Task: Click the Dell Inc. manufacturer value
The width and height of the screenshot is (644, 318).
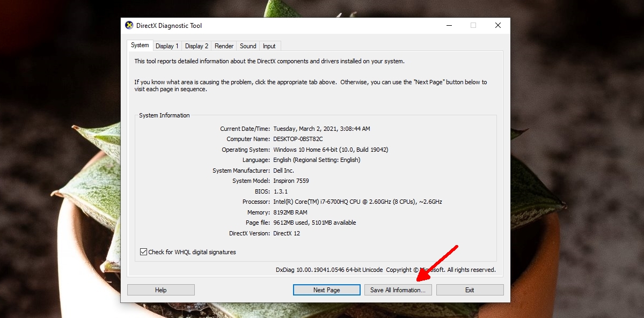Action: tap(284, 171)
